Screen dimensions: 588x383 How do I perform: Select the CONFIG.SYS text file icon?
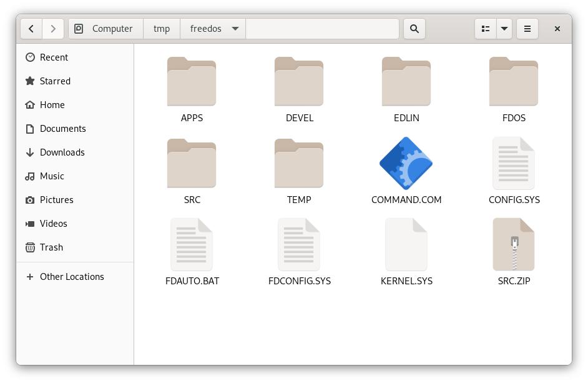(514, 163)
